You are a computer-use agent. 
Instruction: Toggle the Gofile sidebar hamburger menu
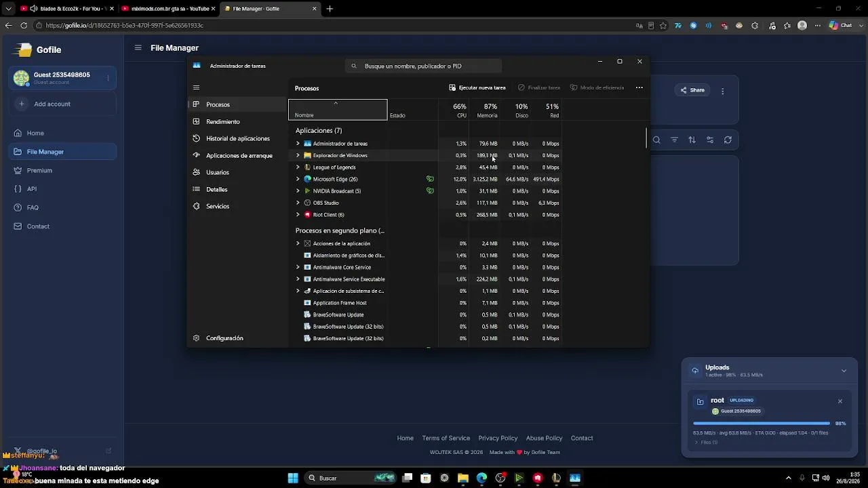138,48
